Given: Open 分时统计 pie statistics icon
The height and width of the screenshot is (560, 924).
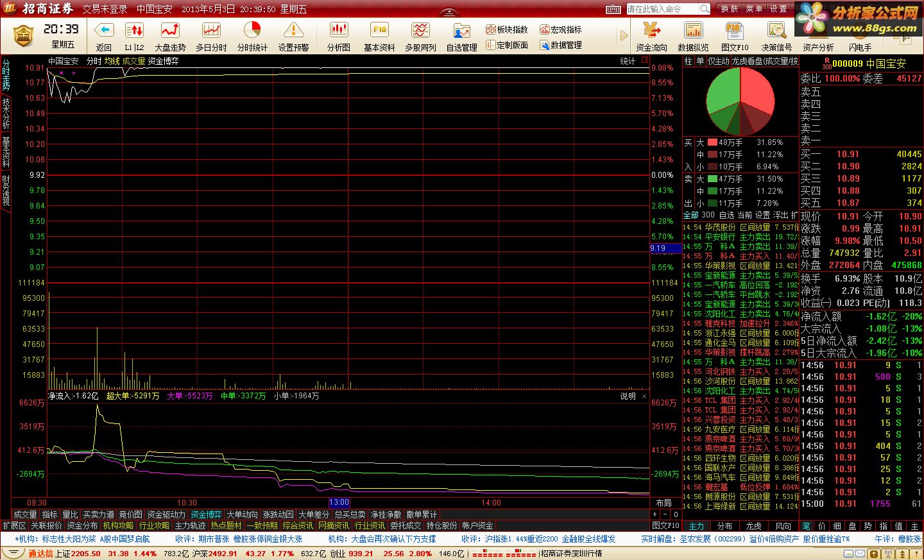Looking at the screenshot, I should 252,30.
